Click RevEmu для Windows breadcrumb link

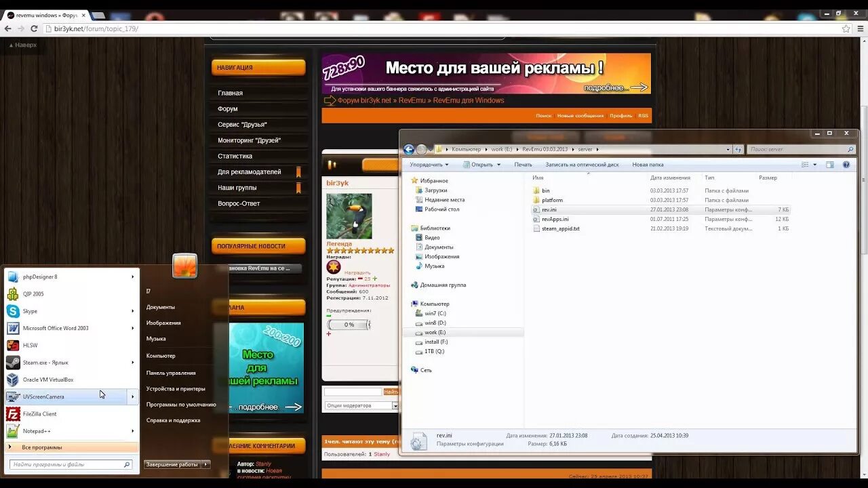(469, 100)
